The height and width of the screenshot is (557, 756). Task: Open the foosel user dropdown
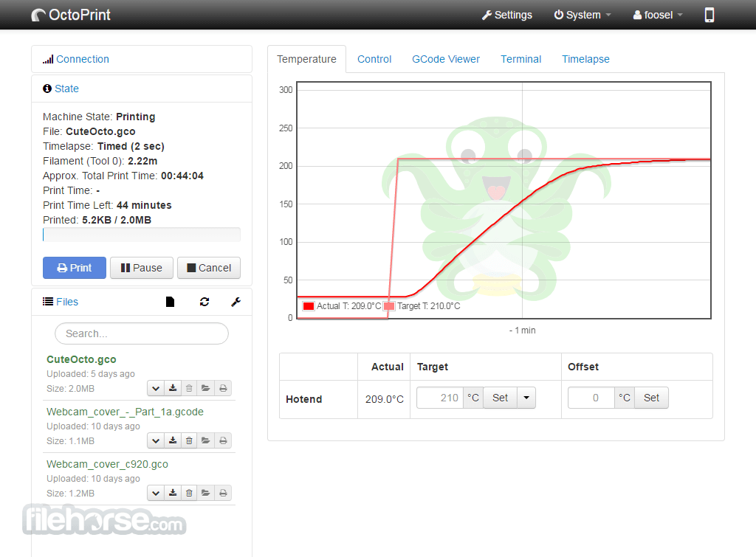pos(658,15)
